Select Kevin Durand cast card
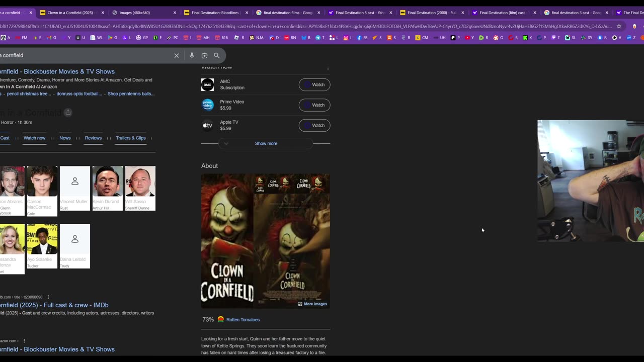The height and width of the screenshot is (362, 644). point(108,188)
